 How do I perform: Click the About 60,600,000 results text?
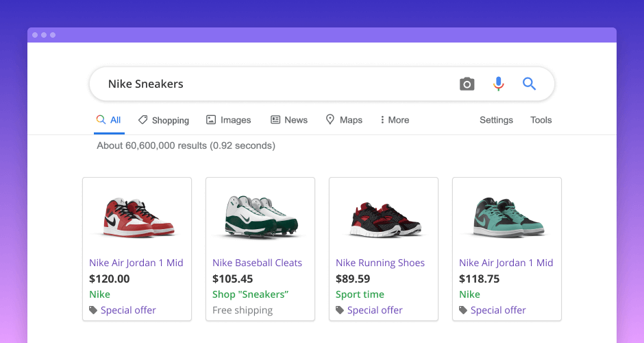click(186, 145)
